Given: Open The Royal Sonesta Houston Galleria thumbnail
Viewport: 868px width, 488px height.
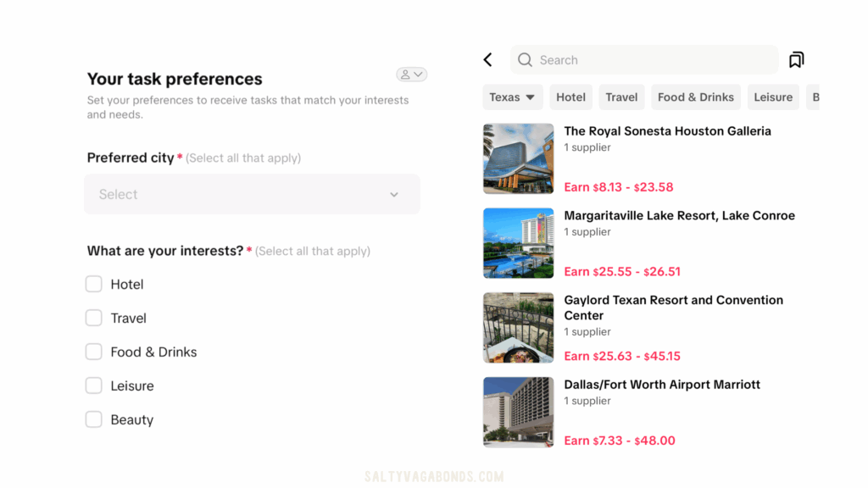Looking at the screenshot, I should [518, 158].
